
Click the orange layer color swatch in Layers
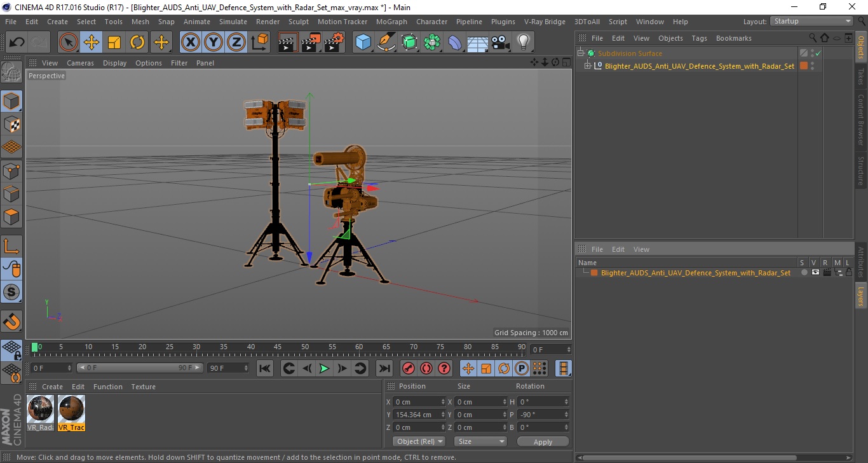point(594,273)
